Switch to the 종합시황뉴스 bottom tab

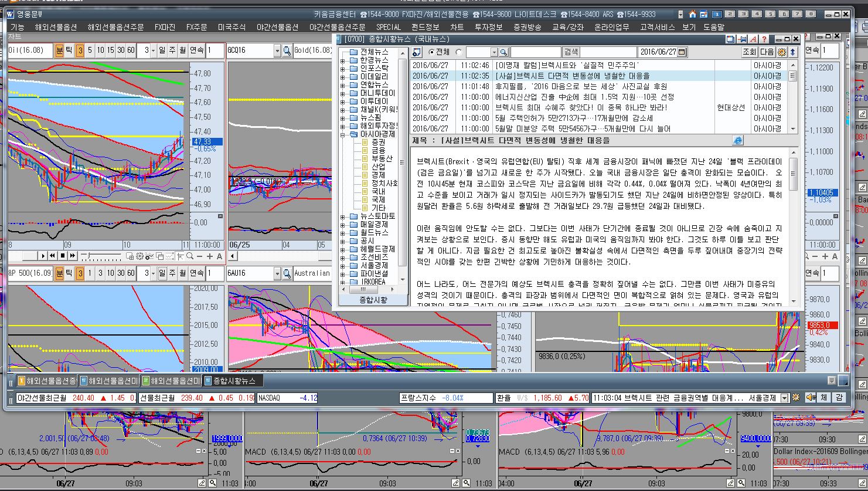click(233, 381)
